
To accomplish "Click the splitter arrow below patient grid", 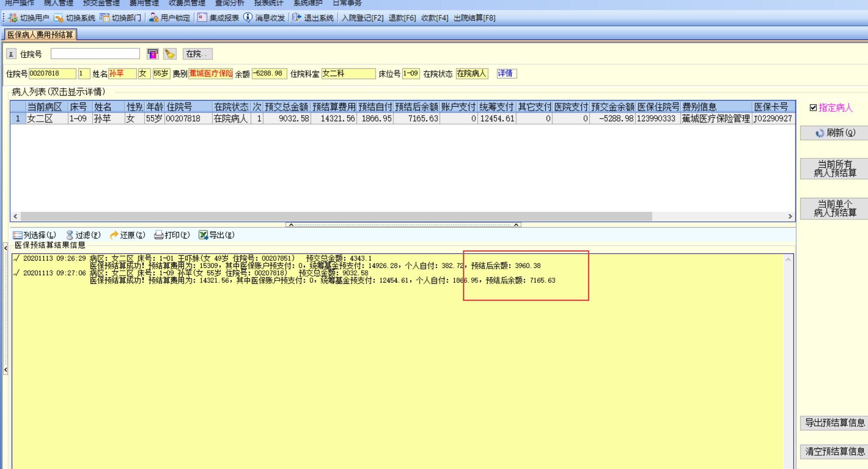I will [x=291, y=224].
